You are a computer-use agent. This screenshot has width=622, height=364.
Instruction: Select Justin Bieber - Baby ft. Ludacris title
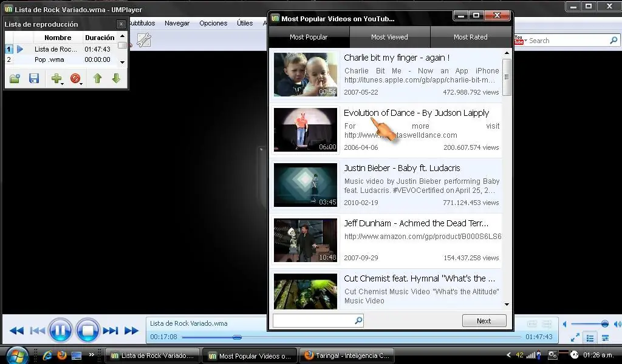coord(402,168)
